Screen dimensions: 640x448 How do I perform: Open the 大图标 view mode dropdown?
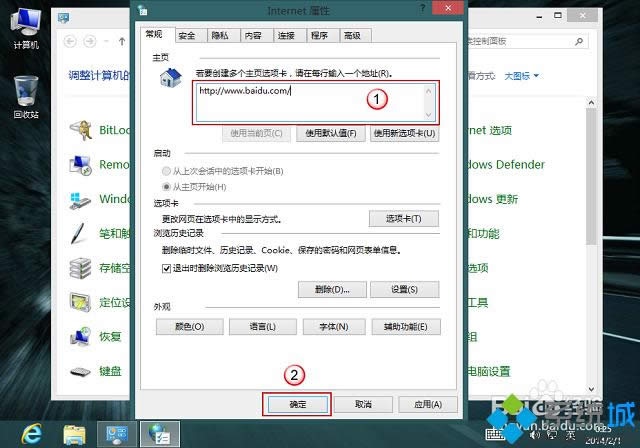click(x=522, y=76)
